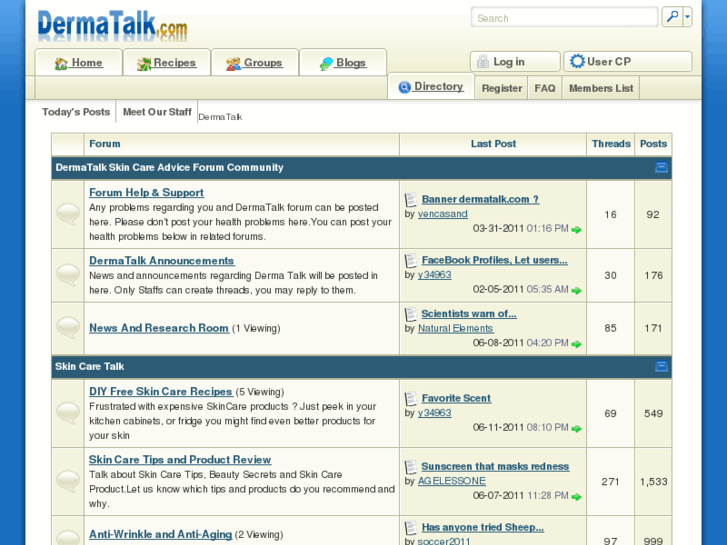This screenshot has width=727, height=545.
Task: Collapse DermaTalk Skin Care Advice Forum Community section
Action: tap(661, 167)
